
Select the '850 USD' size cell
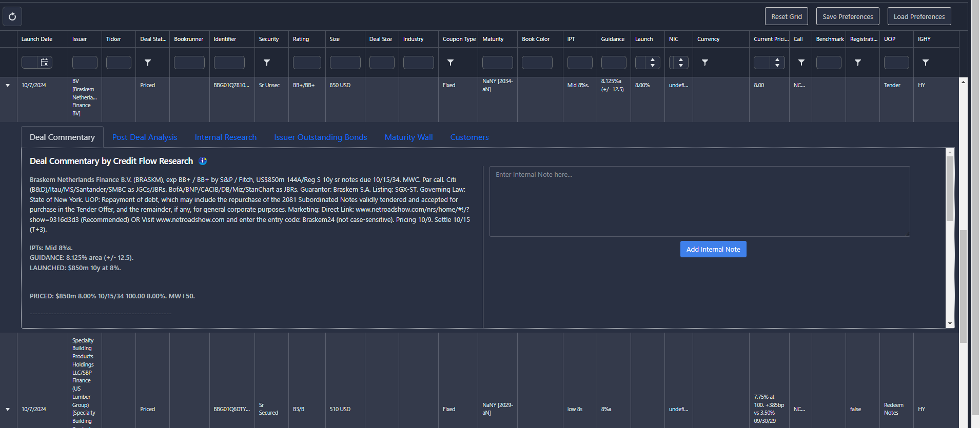tap(340, 86)
